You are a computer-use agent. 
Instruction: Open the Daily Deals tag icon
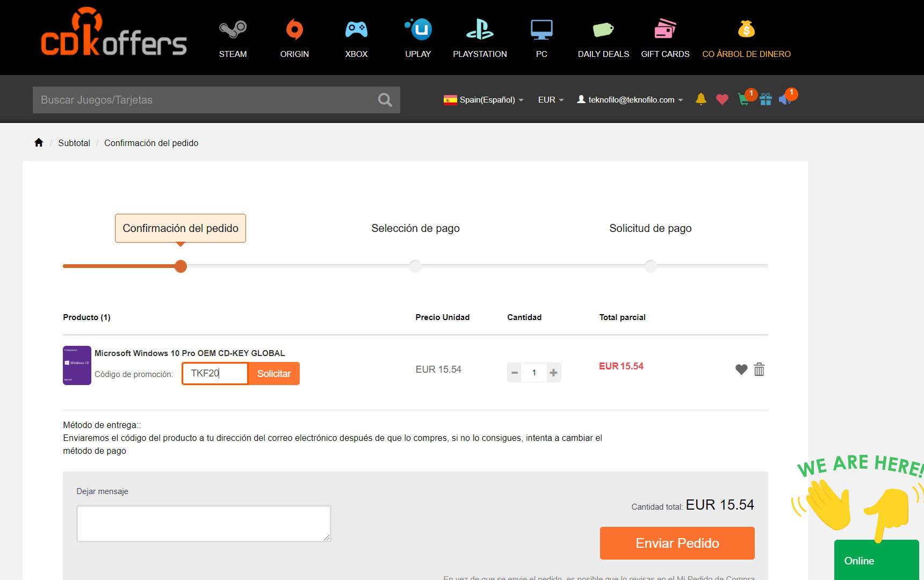point(603,30)
